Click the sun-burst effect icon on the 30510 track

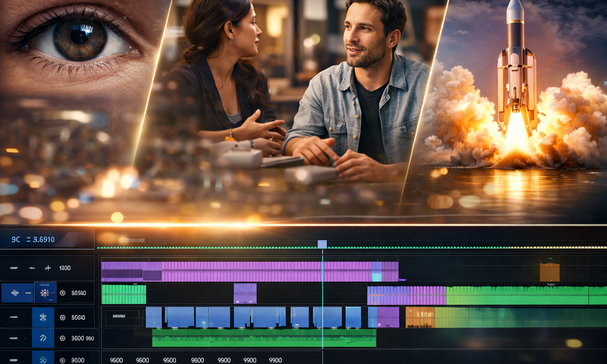[x=45, y=293]
